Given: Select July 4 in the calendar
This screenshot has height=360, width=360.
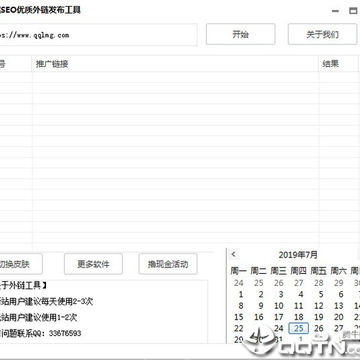Looking at the screenshot, I should click(301, 295).
